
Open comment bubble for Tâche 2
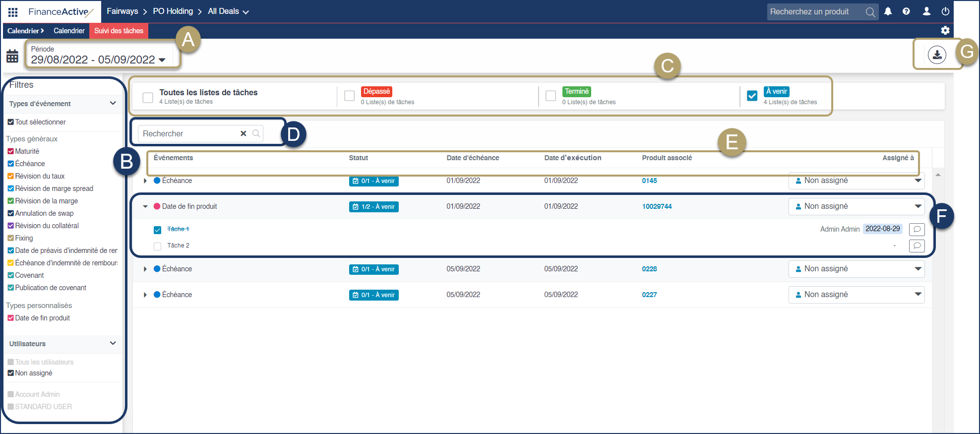click(917, 246)
